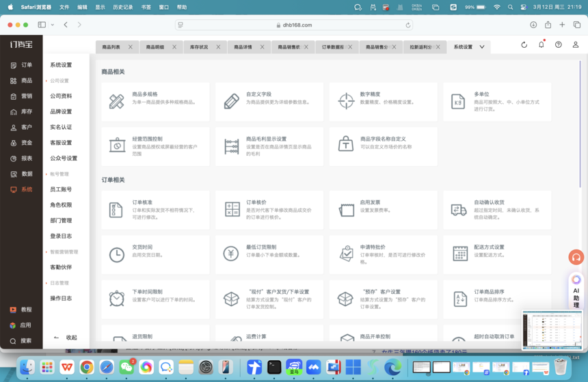The height and width of the screenshot is (382, 588).
Task: Expand the tab list dropdown chevron
Action: [x=482, y=47]
